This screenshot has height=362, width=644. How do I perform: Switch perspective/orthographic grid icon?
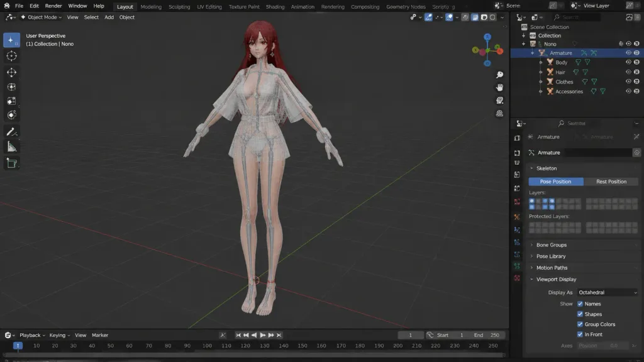pos(499,113)
